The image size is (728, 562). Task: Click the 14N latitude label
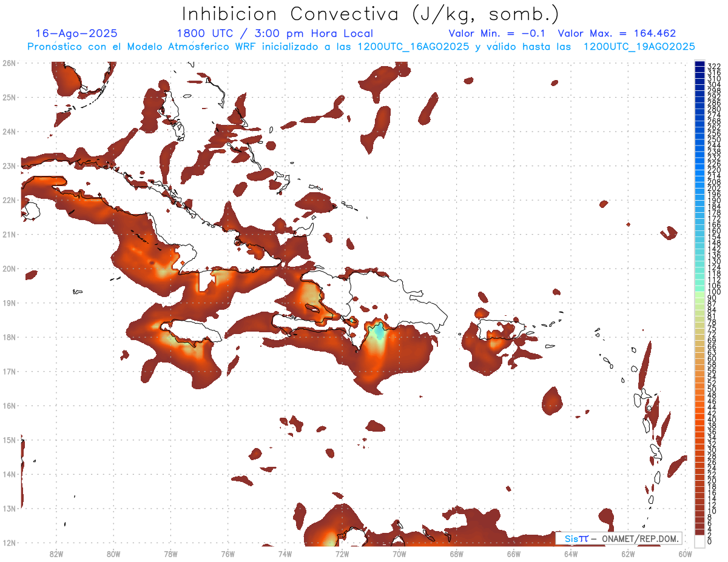8,474
